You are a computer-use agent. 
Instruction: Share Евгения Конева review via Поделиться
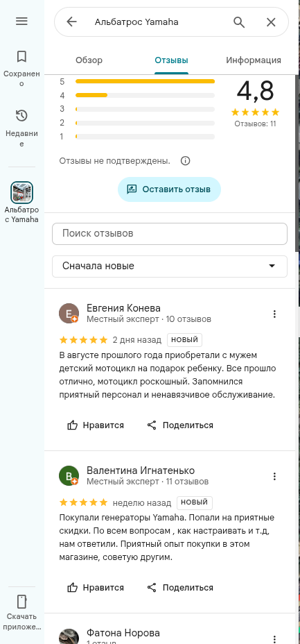pos(180,425)
